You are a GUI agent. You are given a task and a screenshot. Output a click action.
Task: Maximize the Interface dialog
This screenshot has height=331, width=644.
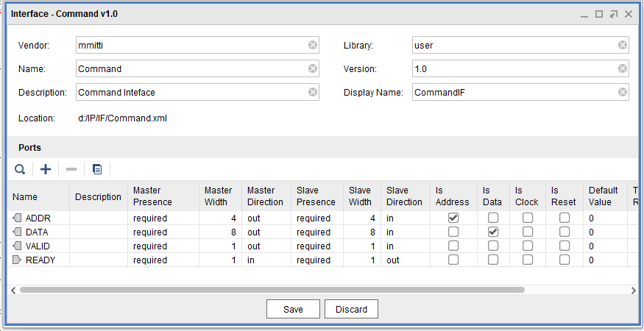tap(599, 14)
